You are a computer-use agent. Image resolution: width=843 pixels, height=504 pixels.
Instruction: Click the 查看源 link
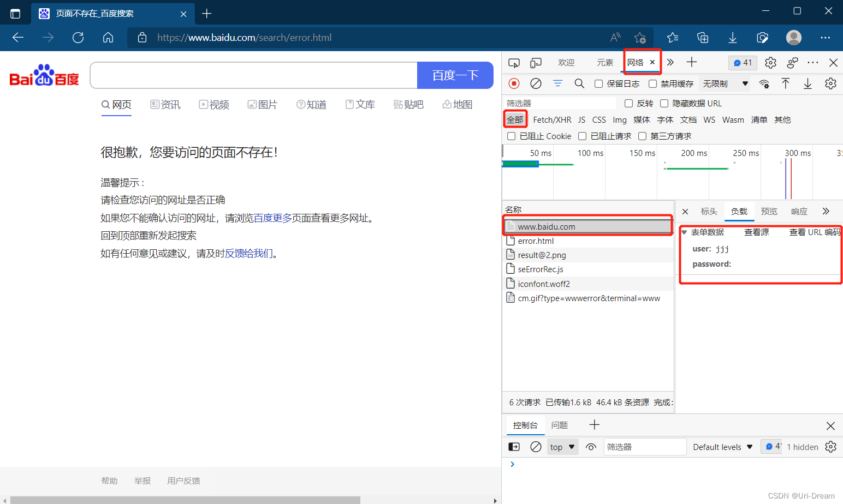pos(756,232)
